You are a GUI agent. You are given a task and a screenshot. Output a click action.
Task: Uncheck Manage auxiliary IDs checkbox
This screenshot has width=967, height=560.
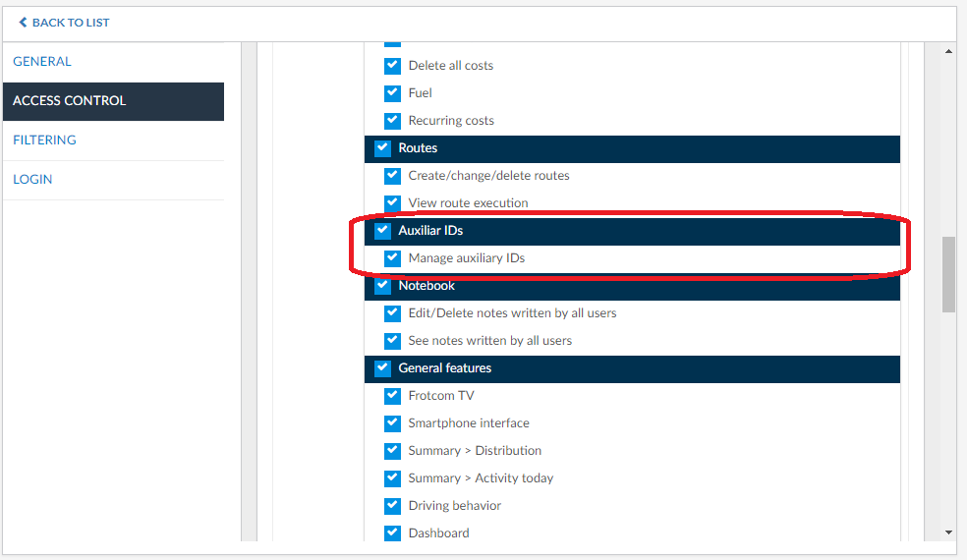coord(392,258)
